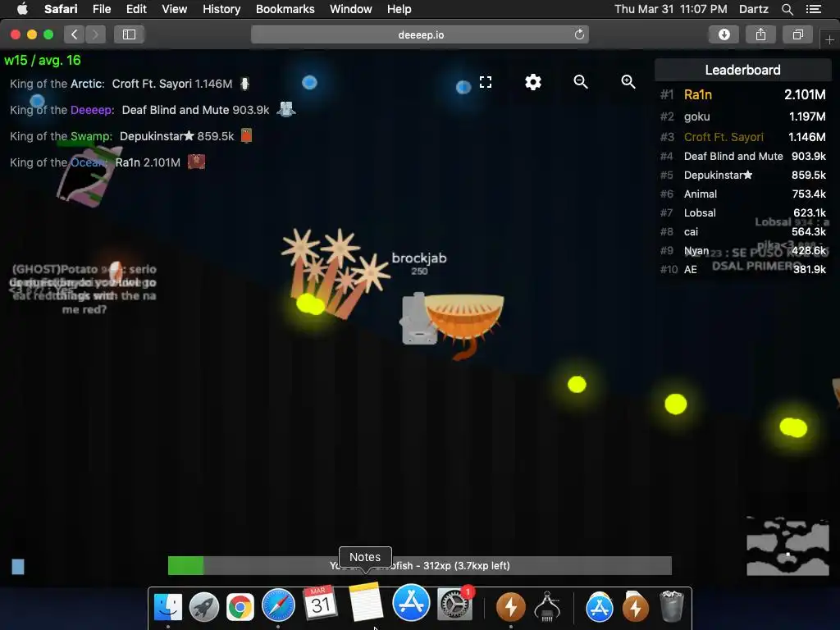The height and width of the screenshot is (630, 840).
Task: Click the King of the Swamp line
Action: point(130,136)
